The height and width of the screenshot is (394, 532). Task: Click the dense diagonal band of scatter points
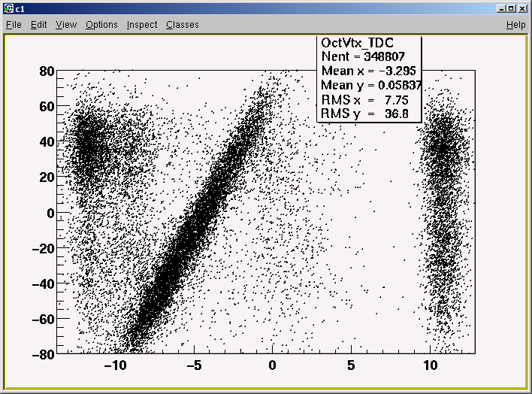[x=197, y=224]
